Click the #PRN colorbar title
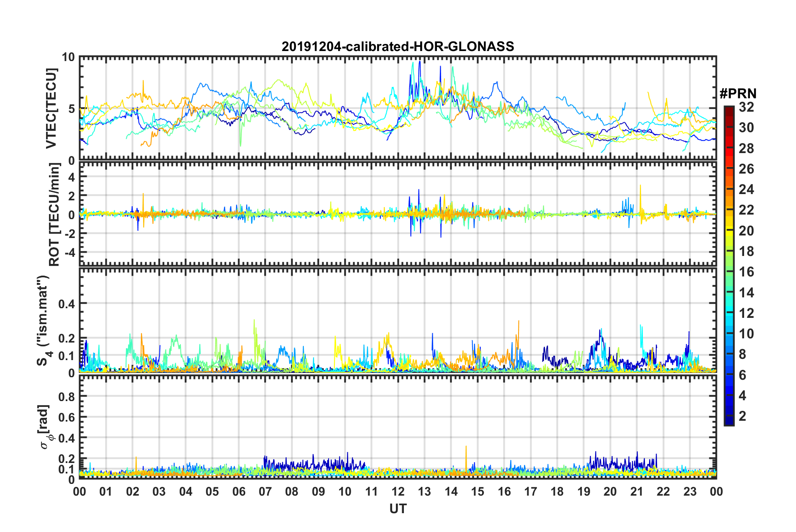Screen dimensions: 796x532 click(x=738, y=93)
